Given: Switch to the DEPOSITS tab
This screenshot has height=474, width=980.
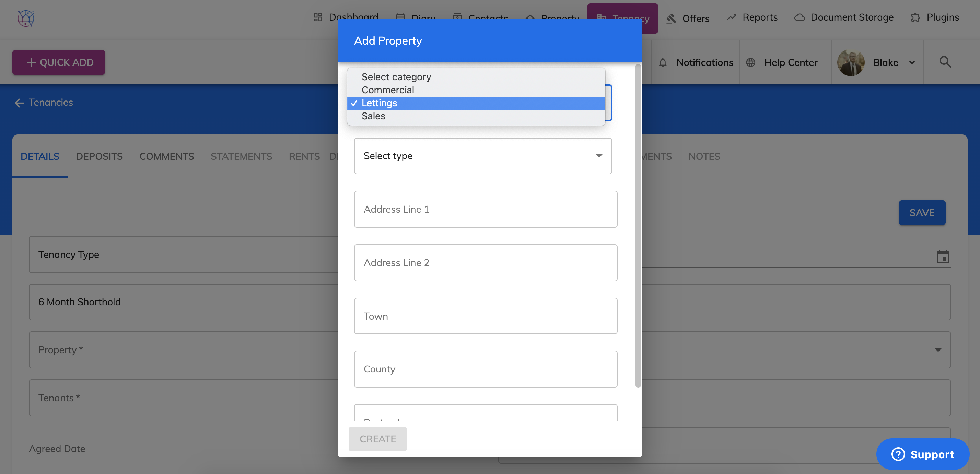Looking at the screenshot, I should click(99, 156).
